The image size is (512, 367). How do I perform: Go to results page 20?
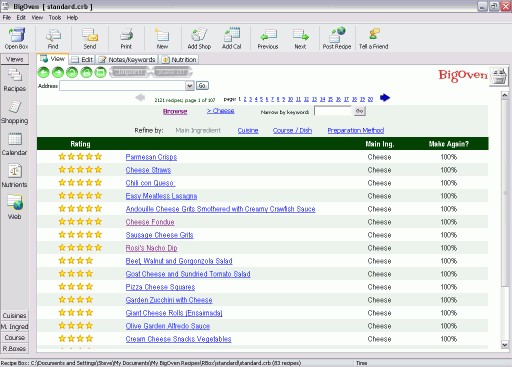pos(370,99)
